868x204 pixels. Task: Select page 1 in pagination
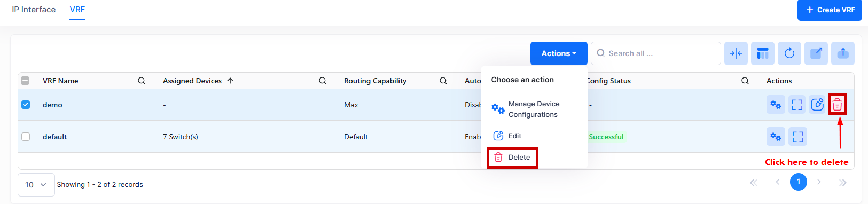(799, 182)
